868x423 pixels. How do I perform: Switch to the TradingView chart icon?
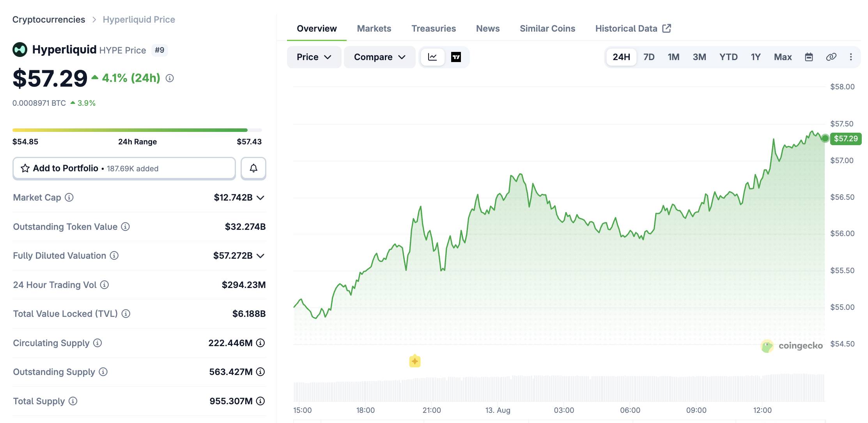point(456,57)
